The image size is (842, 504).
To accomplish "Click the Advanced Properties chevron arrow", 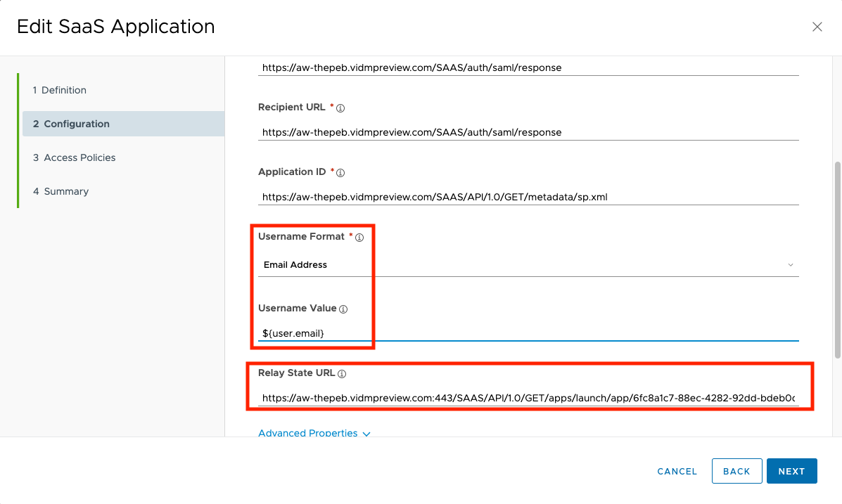I will pos(366,434).
